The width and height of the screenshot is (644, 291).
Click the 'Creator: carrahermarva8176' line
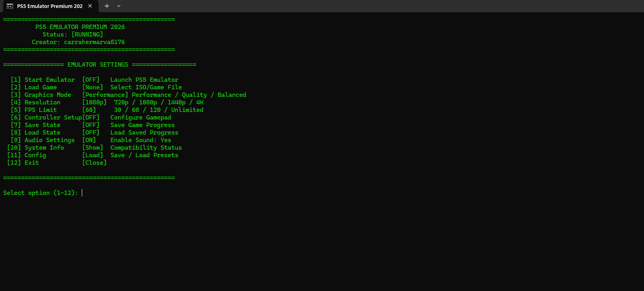pyautogui.click(x=78, y=42)
